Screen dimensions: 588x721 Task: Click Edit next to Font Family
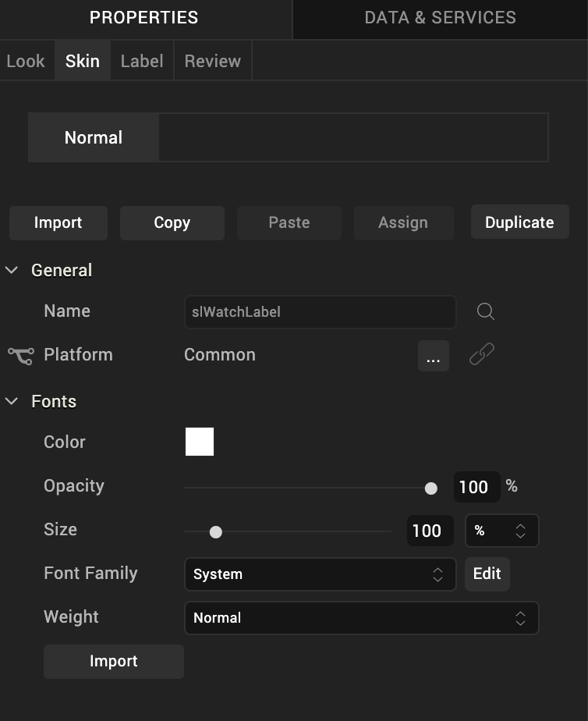[x=487, y=574]
